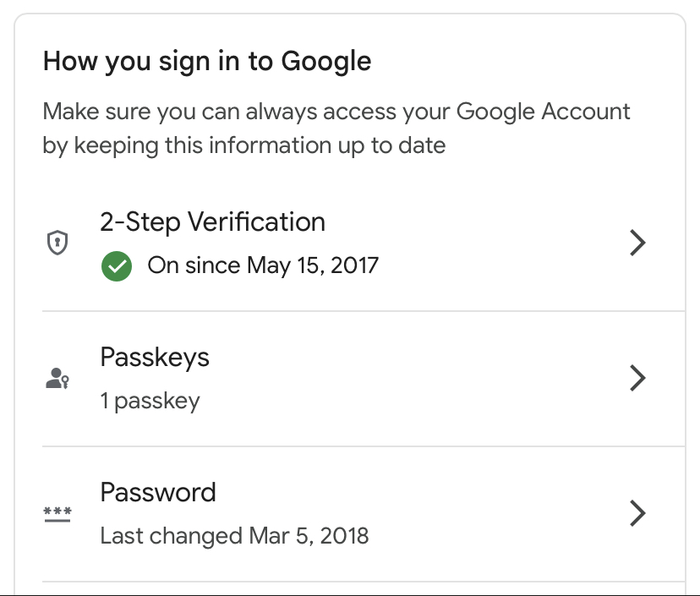Image resolution: width=700 pixels, height=596 pixels.
Task: Select the underlined asterisks password symbol
Action: (56, 513)
